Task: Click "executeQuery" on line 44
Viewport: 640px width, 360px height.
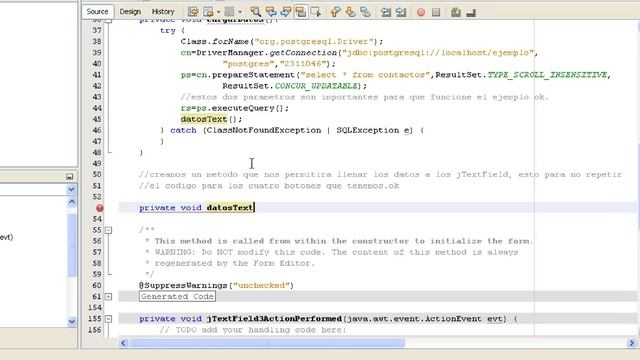Action: [x=244, y=108]
